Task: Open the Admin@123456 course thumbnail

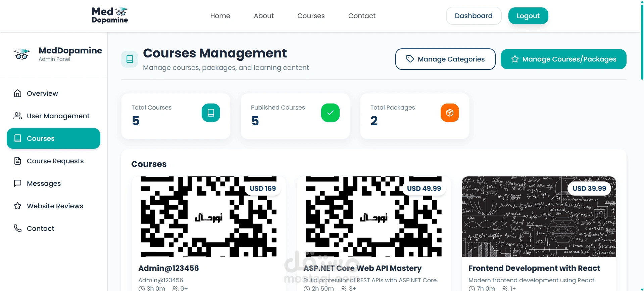Action: click(209, 217)
